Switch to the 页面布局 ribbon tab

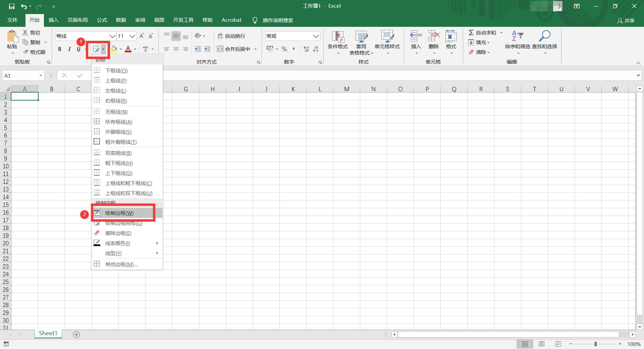click(x=77, y=20)
